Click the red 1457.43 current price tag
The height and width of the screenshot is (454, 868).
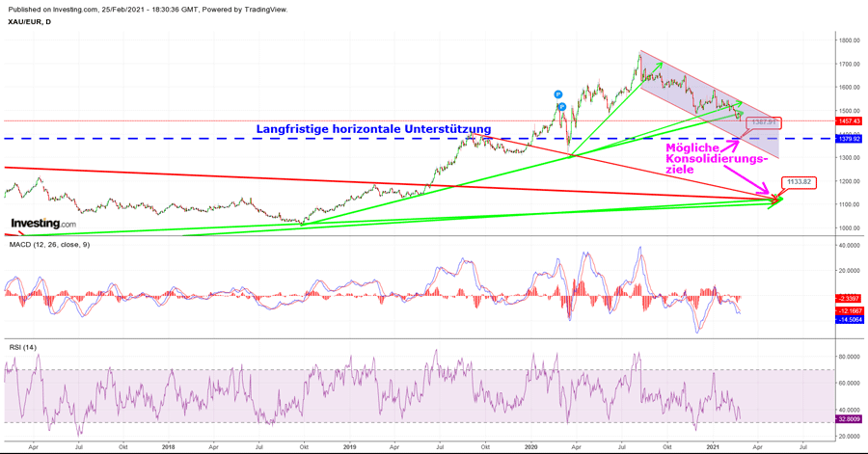pyautogui.click(x=849, y=121)
